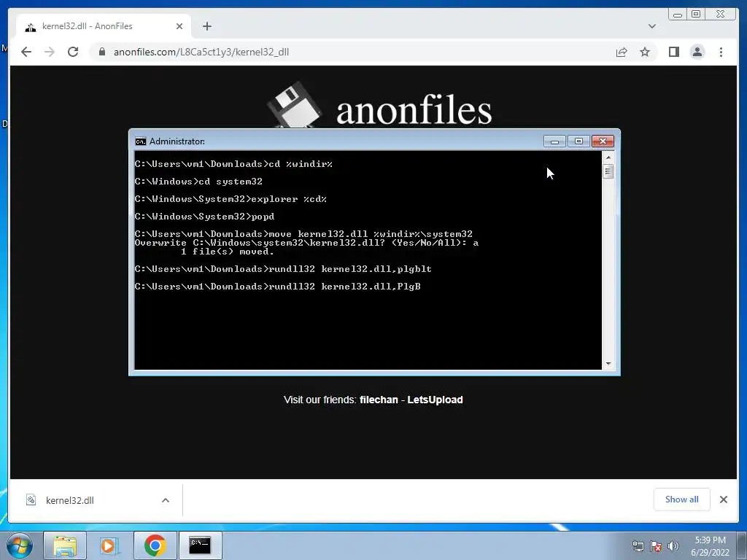This screenshot has width=747, height=560.
Task: Close the kernel32.dll AnonFiles tab
Action: [x=179, y=26]
